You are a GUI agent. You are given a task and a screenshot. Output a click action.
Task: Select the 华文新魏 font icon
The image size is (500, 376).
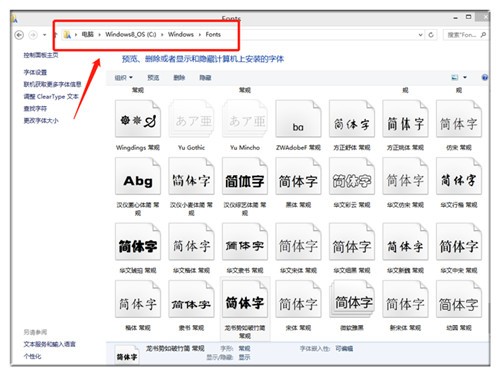[x=405, y=242]
